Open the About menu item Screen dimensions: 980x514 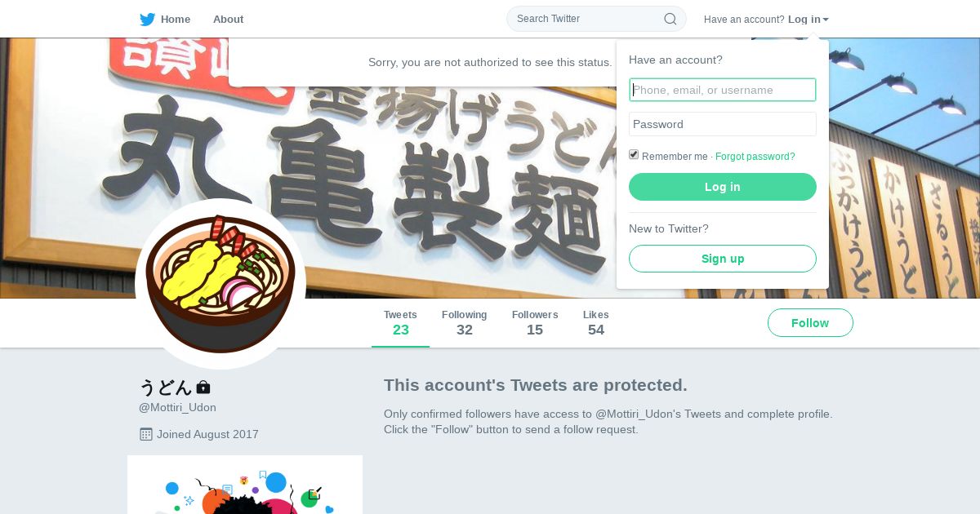click(x=228, y=19)
